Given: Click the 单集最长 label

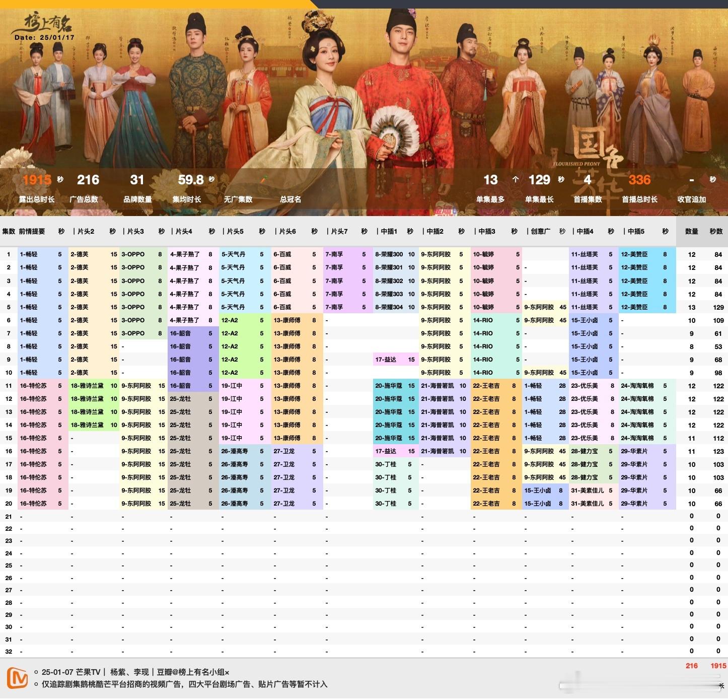Looking at the screenshot, I should (539, 199).
